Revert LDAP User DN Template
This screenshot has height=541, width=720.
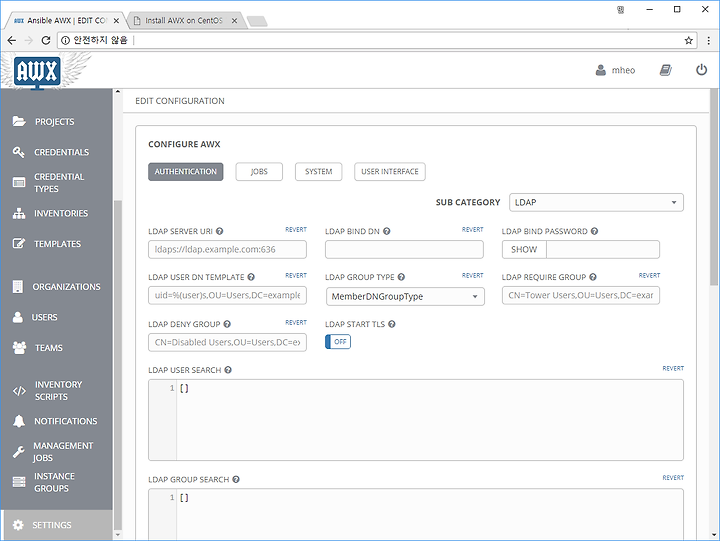[x=296, y=276]
